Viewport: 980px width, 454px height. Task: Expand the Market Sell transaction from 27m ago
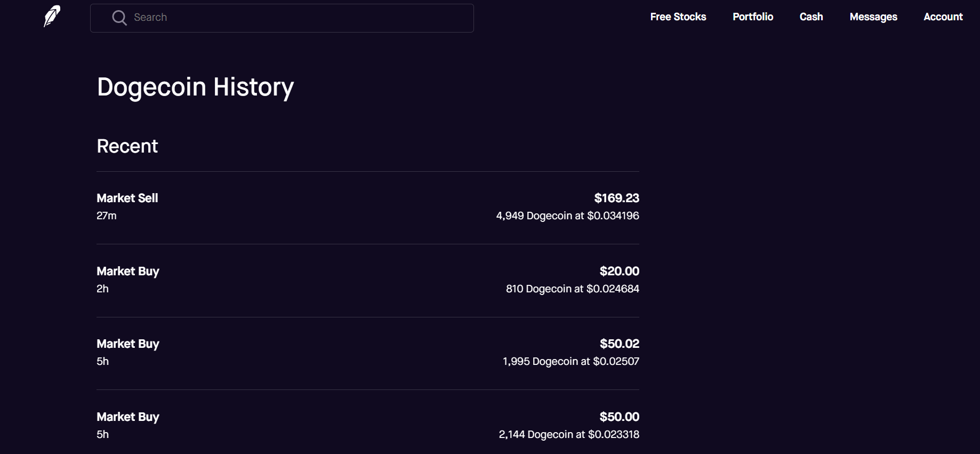pos(127,198)
